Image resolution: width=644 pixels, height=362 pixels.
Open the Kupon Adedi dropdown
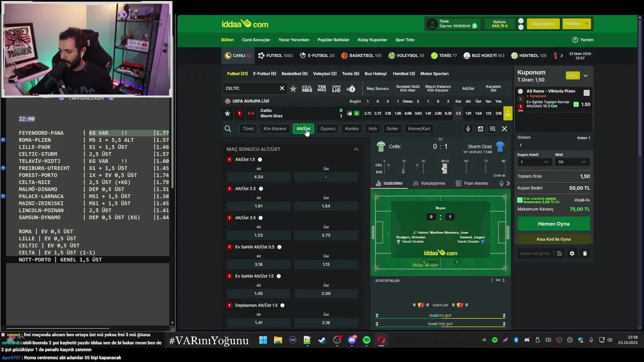tap(535, 162)
